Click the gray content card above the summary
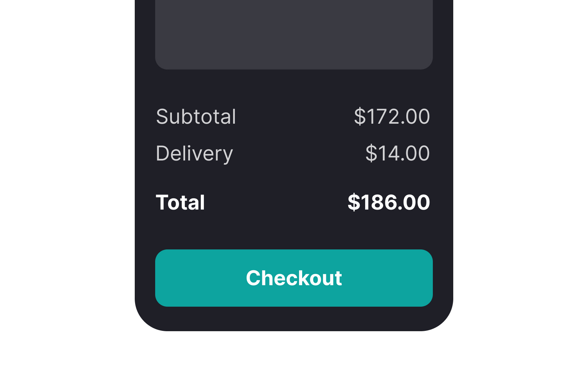This screenshot has width=588, height=368. click(x=294, y=34)
